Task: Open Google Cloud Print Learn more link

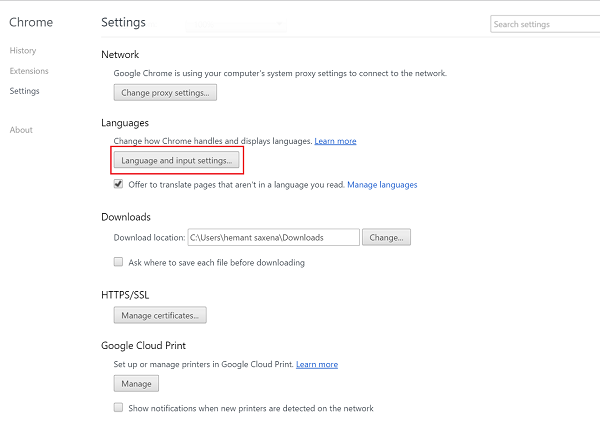Action: 317,364
